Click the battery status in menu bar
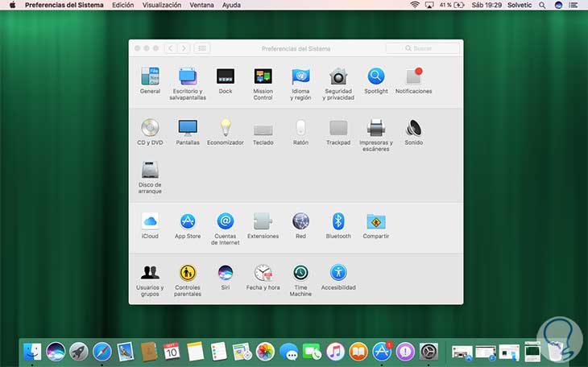Screen dimensions: 588x367 click(x=452, y=6)
